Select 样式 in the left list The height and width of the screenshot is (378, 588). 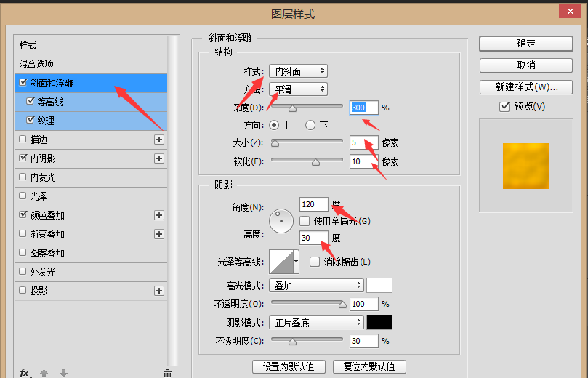pyautogui.click(x=91, y=45)
